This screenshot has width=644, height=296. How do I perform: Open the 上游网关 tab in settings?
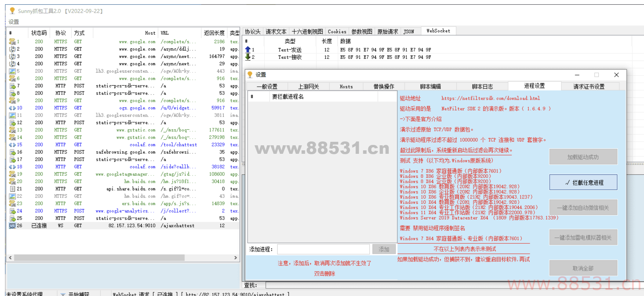[x=308, y=86]
